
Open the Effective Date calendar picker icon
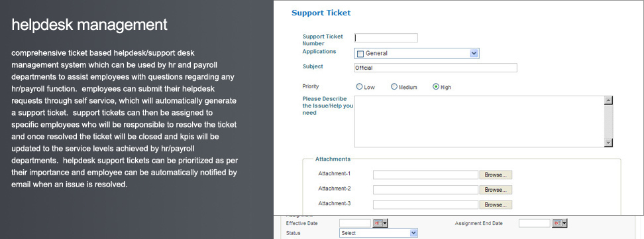[380, 223]
